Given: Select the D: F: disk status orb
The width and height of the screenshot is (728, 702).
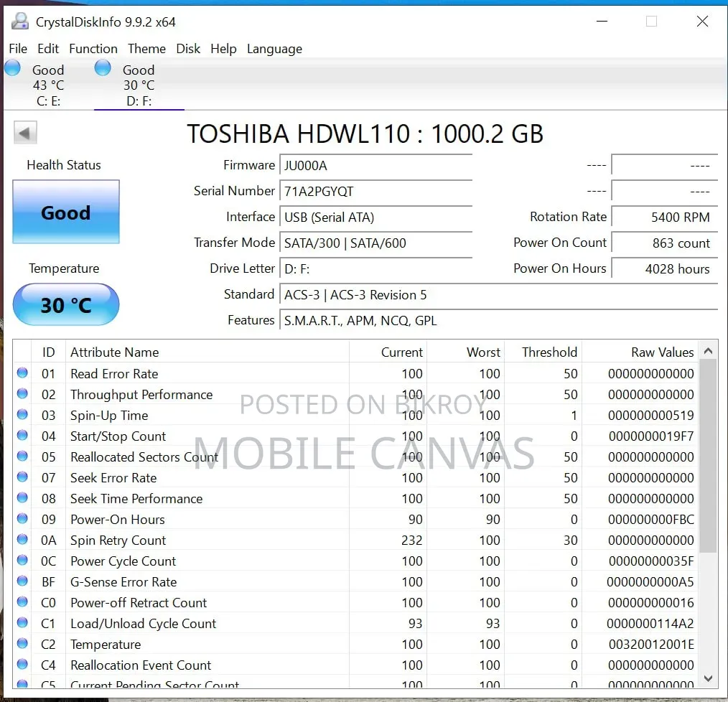Looking at the screenshot, I should pyautogui.click(x=103, y=67).
